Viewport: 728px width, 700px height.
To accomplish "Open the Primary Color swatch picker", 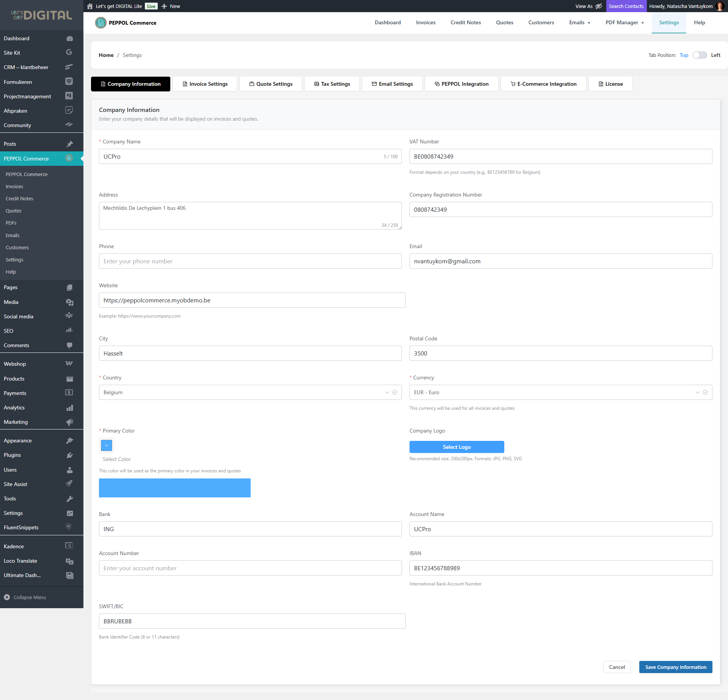I will 107,445.
